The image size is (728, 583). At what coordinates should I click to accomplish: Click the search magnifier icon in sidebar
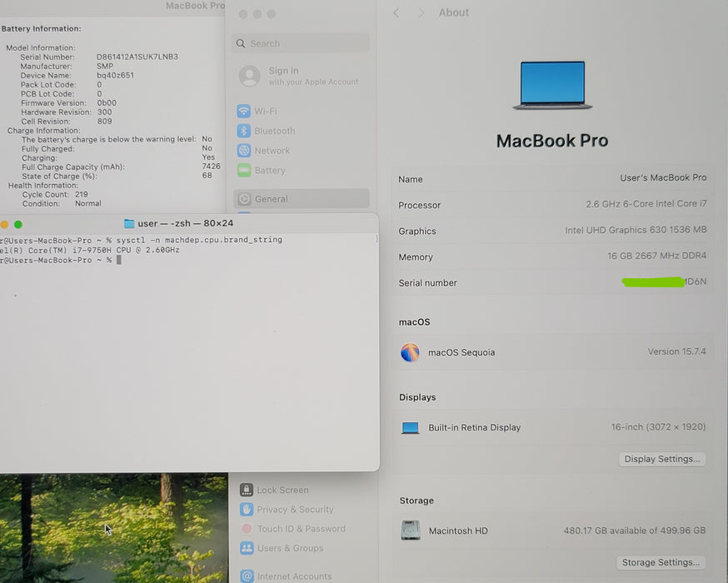coord(241,43)
